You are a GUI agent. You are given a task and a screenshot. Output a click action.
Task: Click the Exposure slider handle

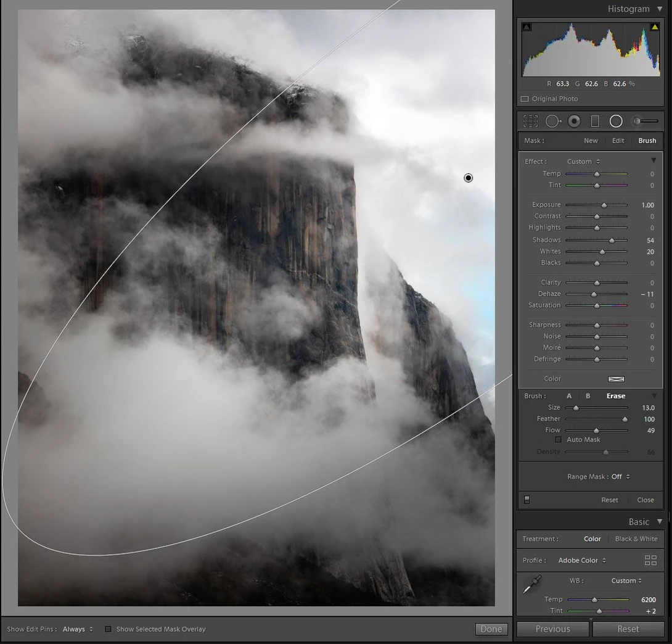pos(604,205)
